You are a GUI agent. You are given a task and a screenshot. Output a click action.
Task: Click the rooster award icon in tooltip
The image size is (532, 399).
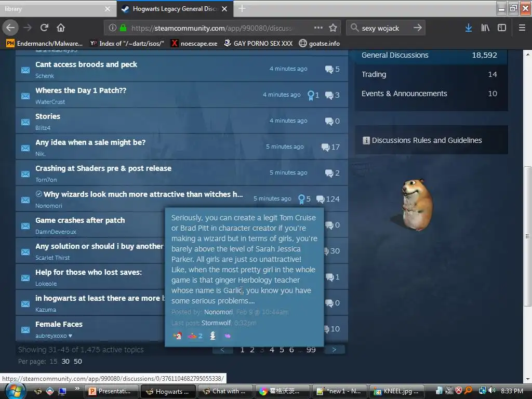click(x=178, y=336)
